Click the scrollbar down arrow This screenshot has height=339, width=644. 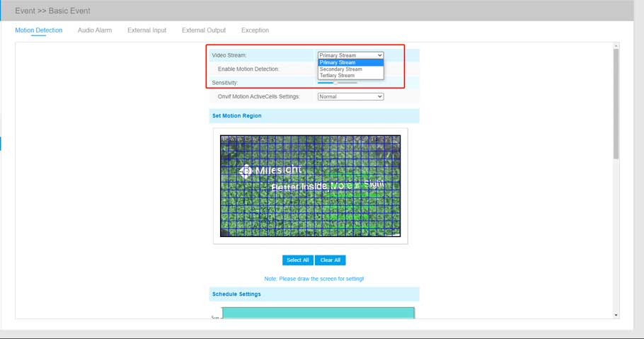point(616,314)
